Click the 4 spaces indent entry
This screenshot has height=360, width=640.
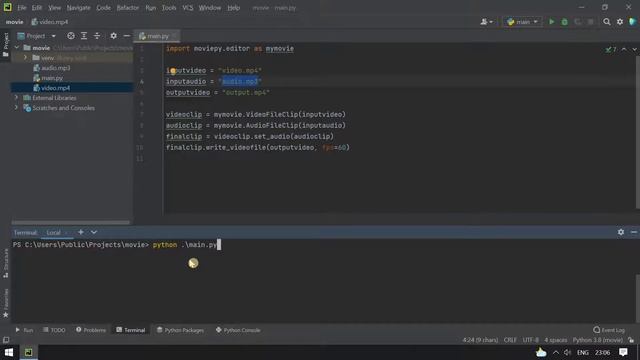coord(556,340)
